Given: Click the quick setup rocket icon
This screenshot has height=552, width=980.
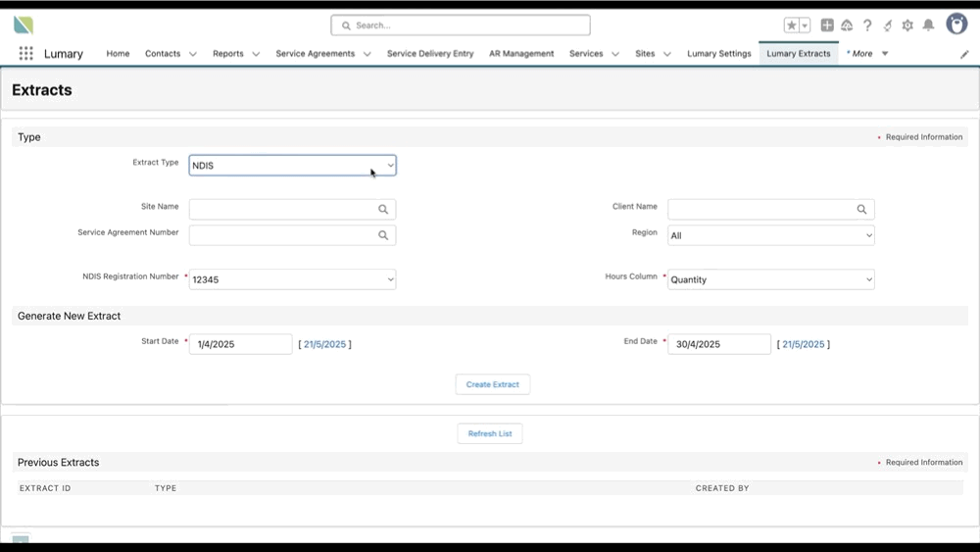Looking at the screenshot, I should 888,25.
